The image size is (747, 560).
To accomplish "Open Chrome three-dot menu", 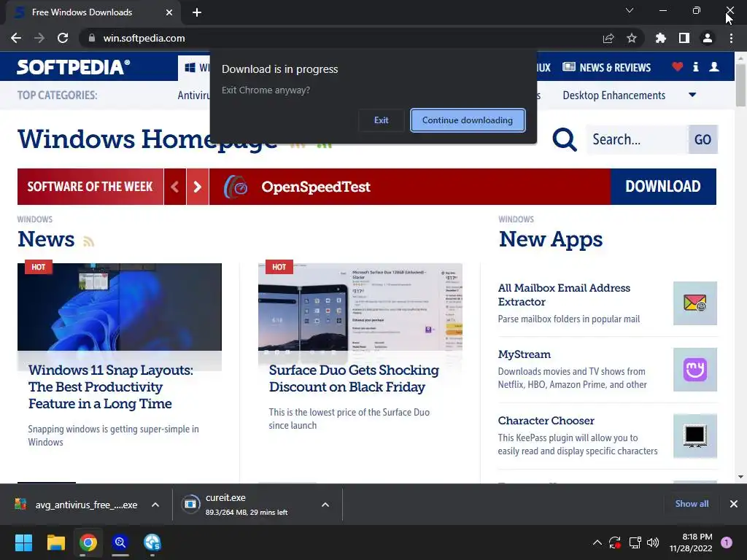I will [x=731, y=38].
